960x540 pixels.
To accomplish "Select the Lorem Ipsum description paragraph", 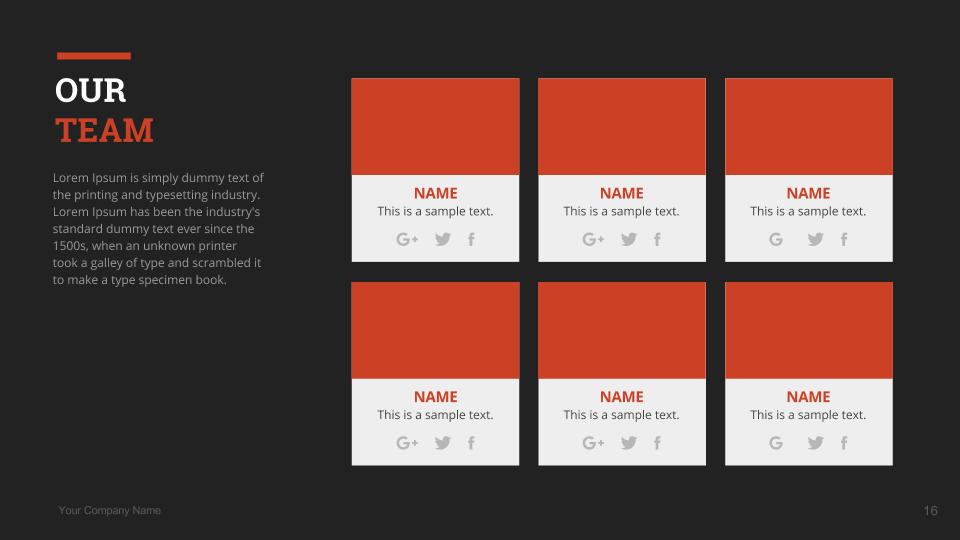I will coord(158,229).
